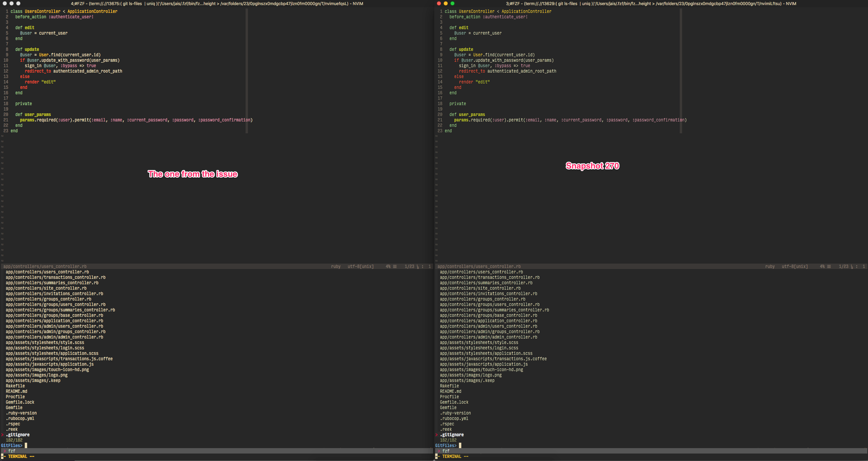Click 182/182 match counter in right window
868x461 pixels.
pos(448,440)
